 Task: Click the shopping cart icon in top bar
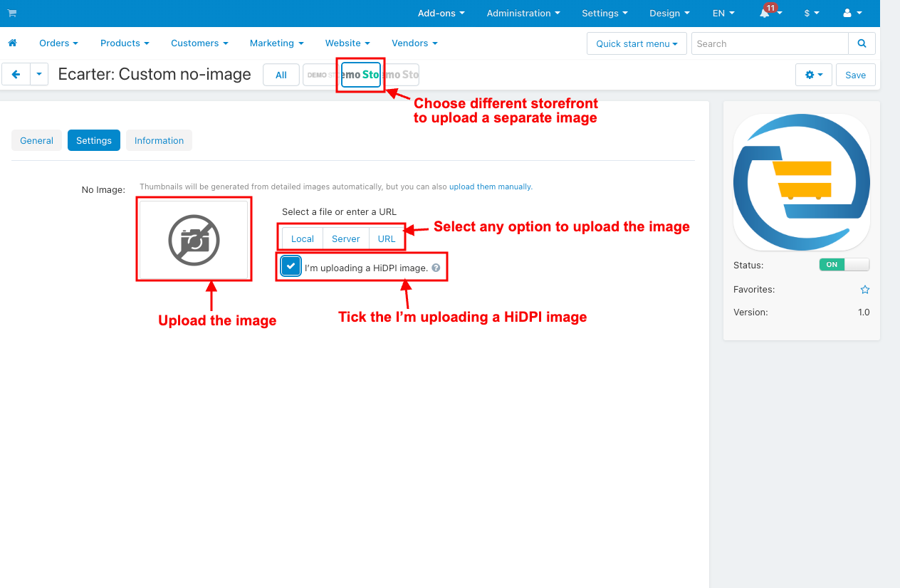pos(12,13)
